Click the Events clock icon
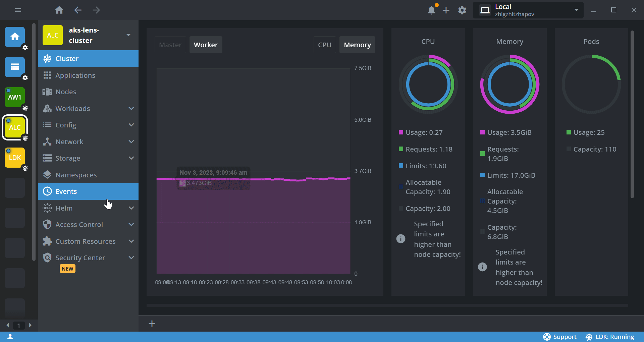 47,191
